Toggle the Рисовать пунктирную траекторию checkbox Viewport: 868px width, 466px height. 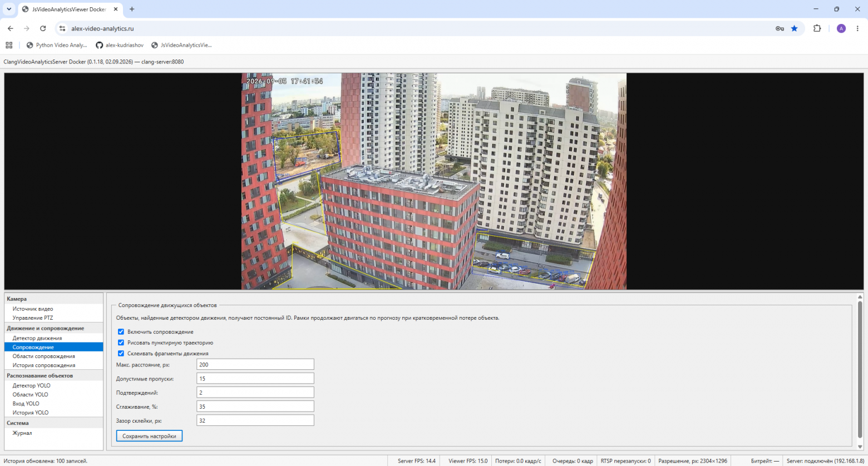tap(121, 343)
